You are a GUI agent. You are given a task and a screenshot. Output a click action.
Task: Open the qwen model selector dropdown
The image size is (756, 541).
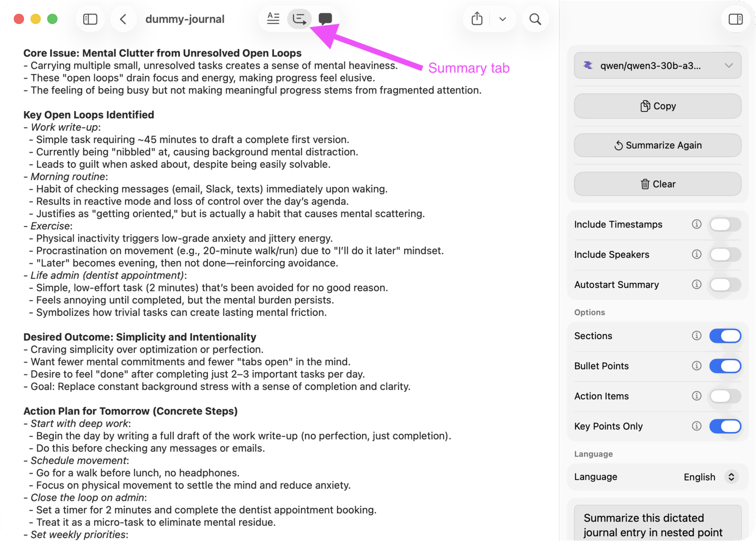pos(657,66)
